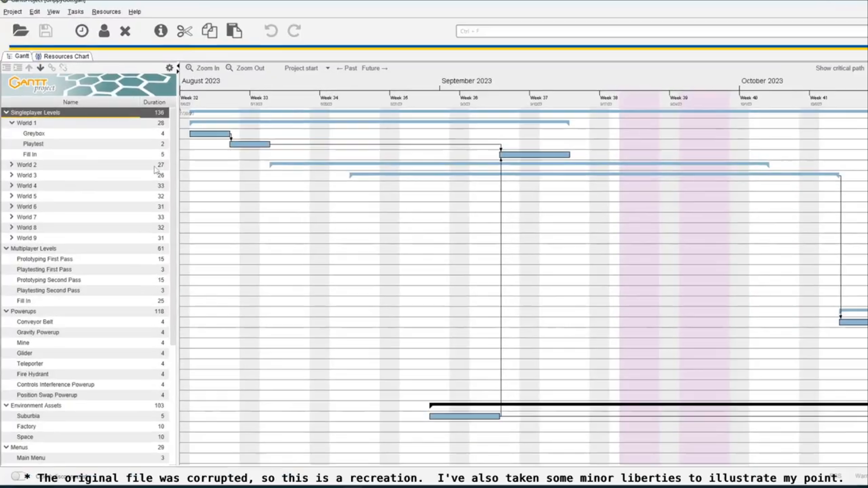868x488 pixels.
Task: Select the Greybox task bar in chart
Action: 209,134
